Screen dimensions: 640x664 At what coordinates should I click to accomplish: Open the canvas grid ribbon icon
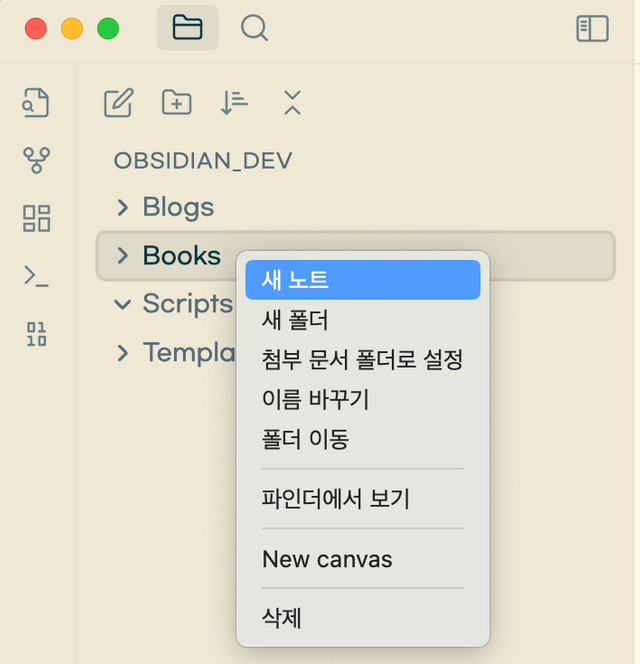point(36,218)
